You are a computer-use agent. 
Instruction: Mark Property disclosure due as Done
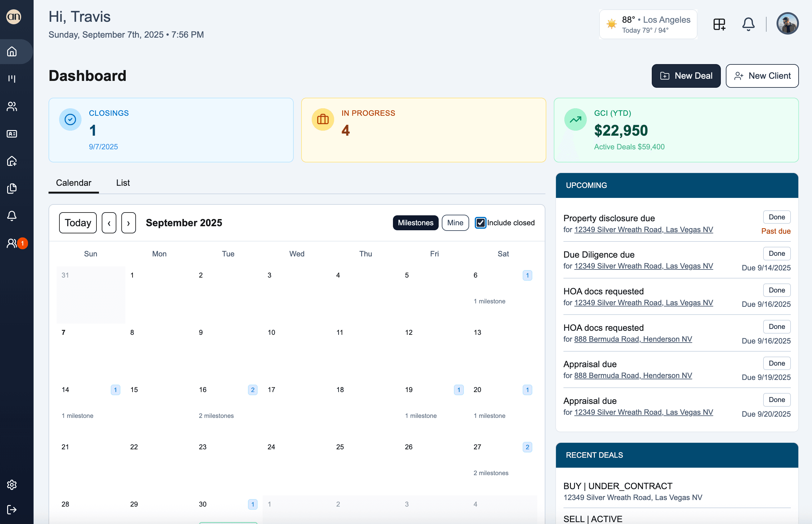[x=777, y=217]
